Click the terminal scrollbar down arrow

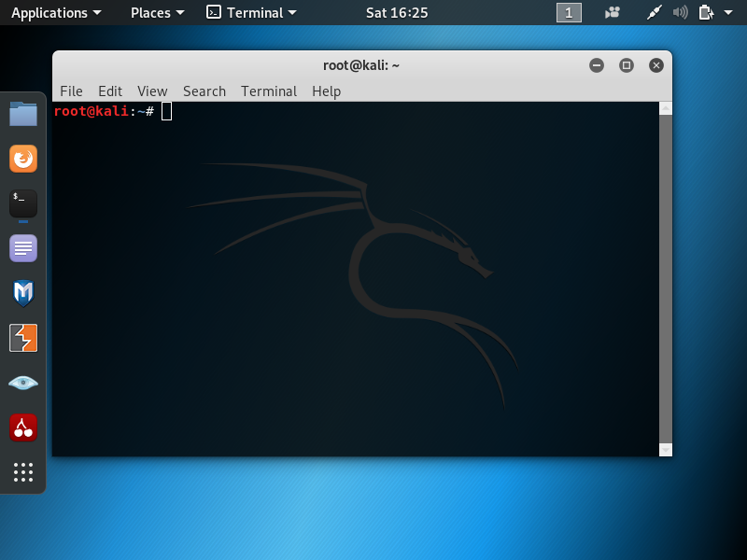pyautogui.click(x=666, y=450)
